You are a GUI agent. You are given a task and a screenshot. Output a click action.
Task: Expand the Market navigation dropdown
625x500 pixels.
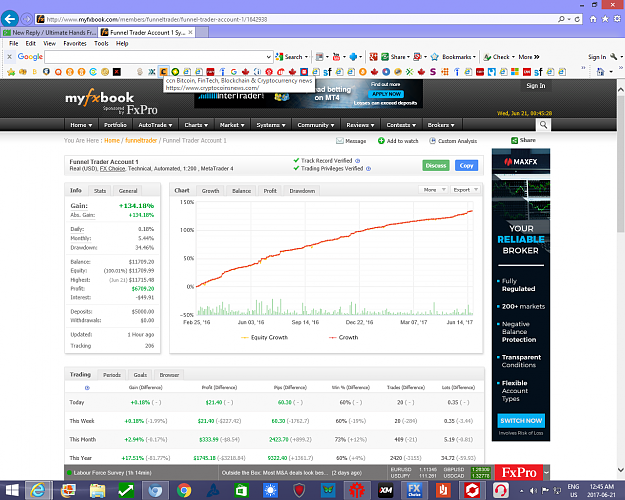(232, 125)
